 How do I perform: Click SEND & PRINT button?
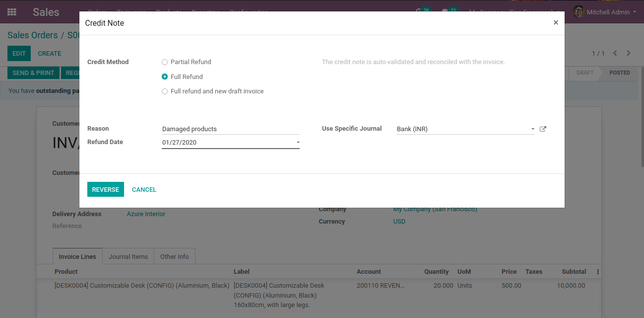pyautogui.click(x=33, y=73)
